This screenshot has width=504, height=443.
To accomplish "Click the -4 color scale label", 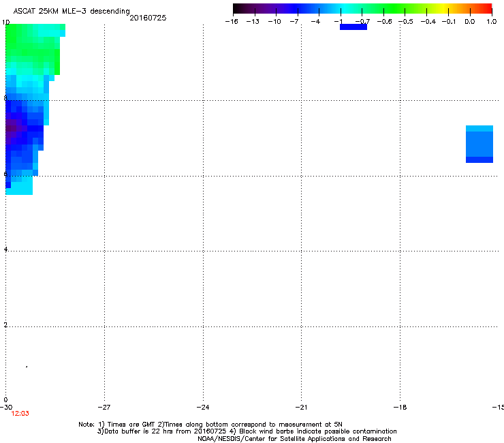I will pos(315,22).
